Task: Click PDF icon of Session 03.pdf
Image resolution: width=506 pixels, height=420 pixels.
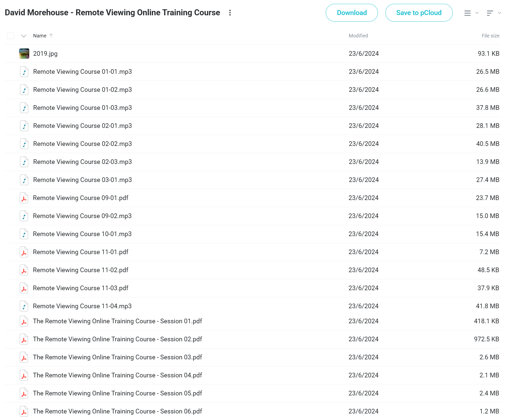Action: tap(24, 357)
